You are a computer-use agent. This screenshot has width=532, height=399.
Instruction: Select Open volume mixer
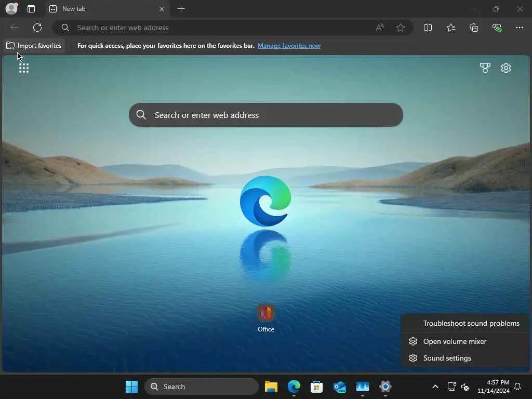(x=465, y=341)
